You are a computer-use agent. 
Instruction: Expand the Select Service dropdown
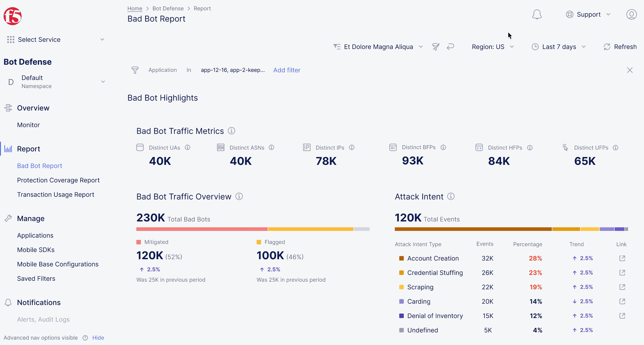click(x=55, y=40)
